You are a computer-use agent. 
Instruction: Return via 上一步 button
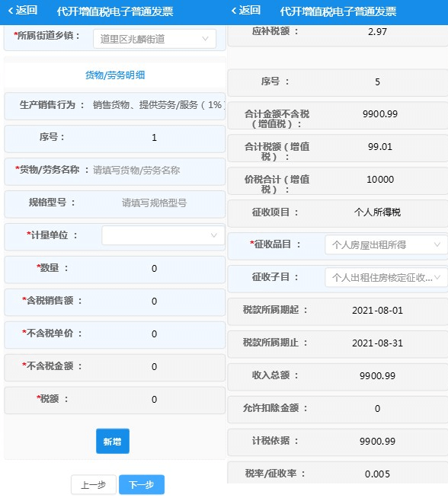coord(93,485)
